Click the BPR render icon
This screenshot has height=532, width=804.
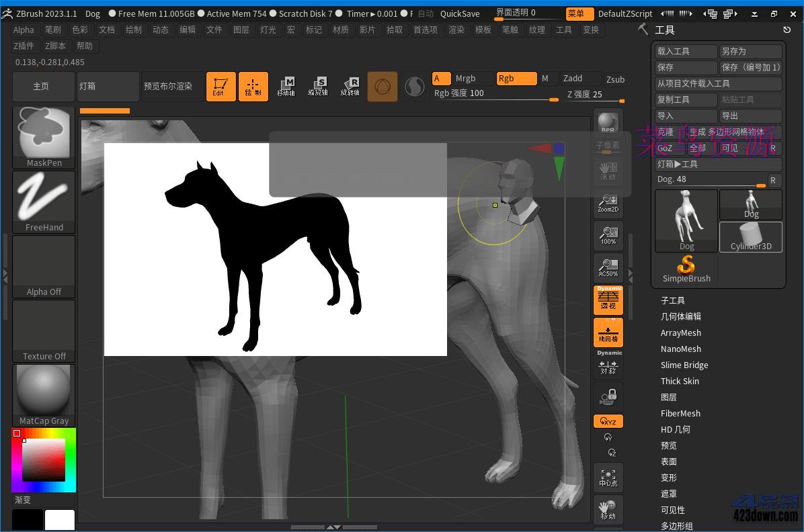point(607,122)
